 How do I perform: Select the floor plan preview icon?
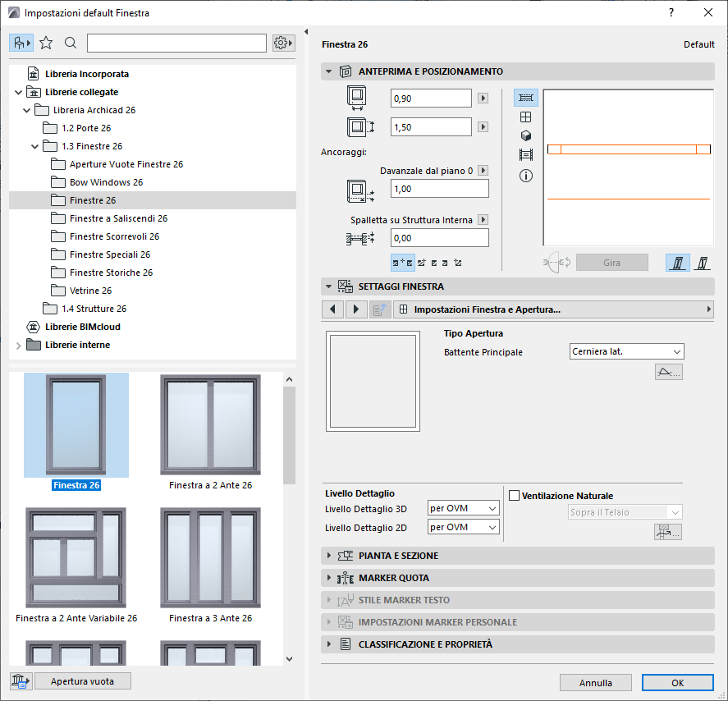526,98
